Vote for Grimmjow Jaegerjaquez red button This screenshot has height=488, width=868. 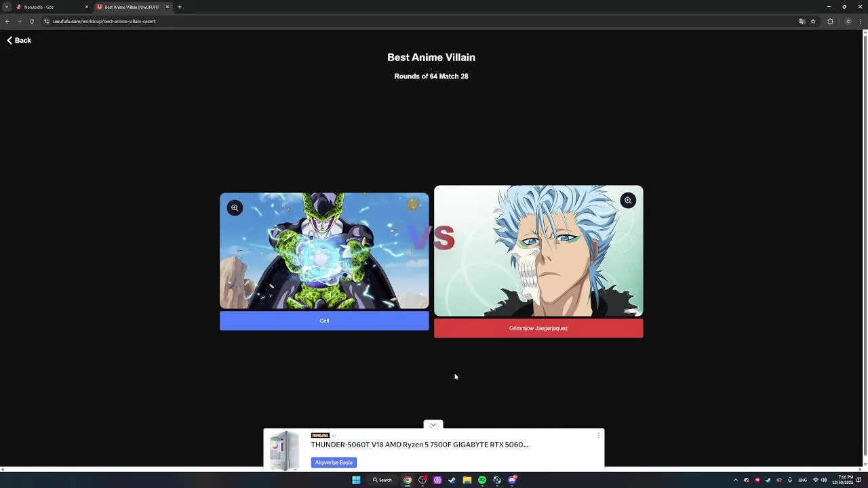[538, 328]
